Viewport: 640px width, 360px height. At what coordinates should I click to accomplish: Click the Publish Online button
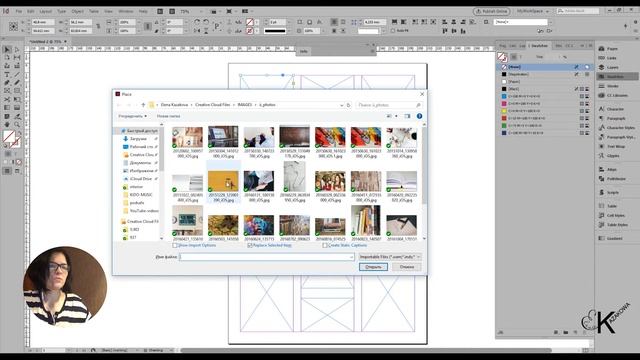coord(491,11)
